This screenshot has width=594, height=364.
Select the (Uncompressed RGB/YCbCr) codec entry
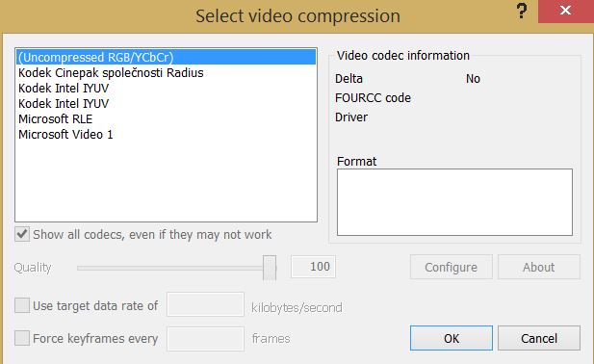[x=166, y=57]
